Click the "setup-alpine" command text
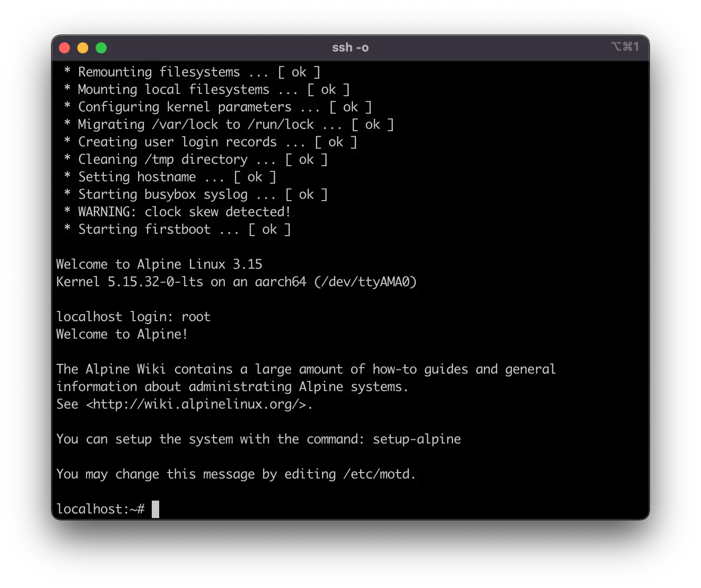The width and height of the screenshot is (701, 588). (x=416, y=439)
